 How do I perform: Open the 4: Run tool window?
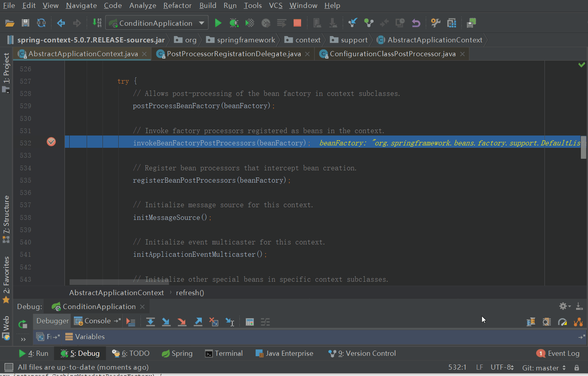[x=34, y=353]
